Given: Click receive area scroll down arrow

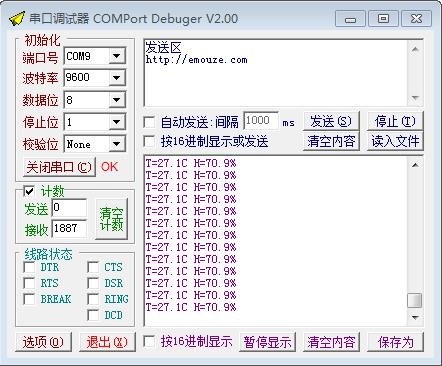Looking at the screenshot, I should [415, 317].
